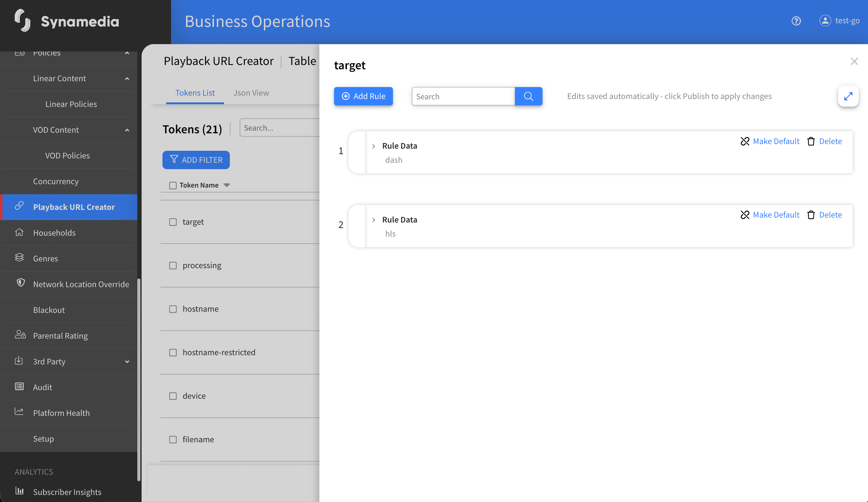Check the device token checkbox
The image size is (868, 502).
[x=173, y=396]
